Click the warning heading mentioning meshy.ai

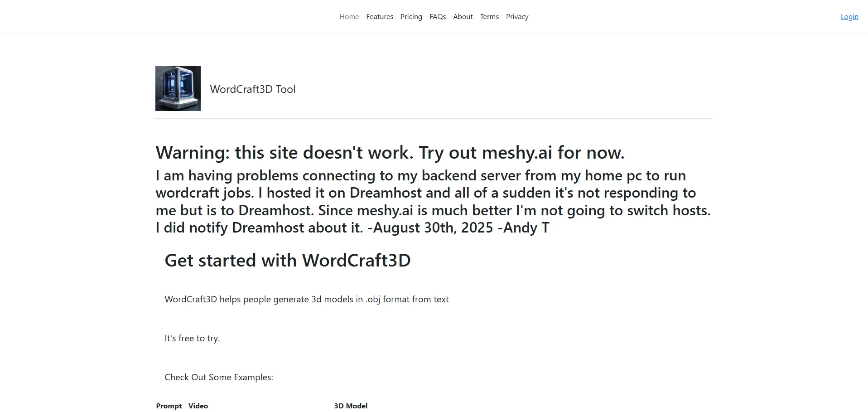click(390, 153)
